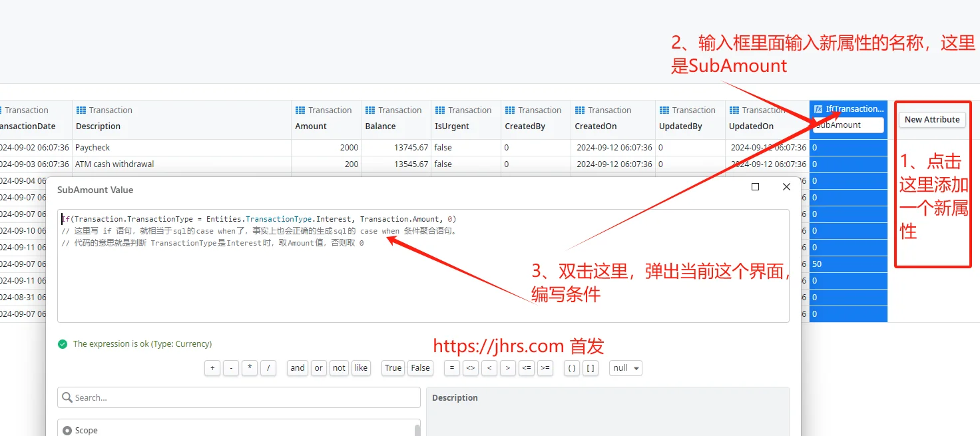Select the Description column header
The width and height of the screenshot is (980, 436).
point(182,119)
